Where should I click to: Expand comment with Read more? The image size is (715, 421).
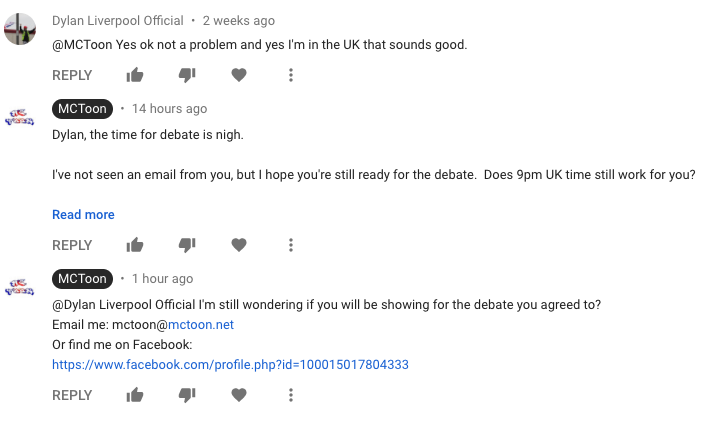coord(83,214)
